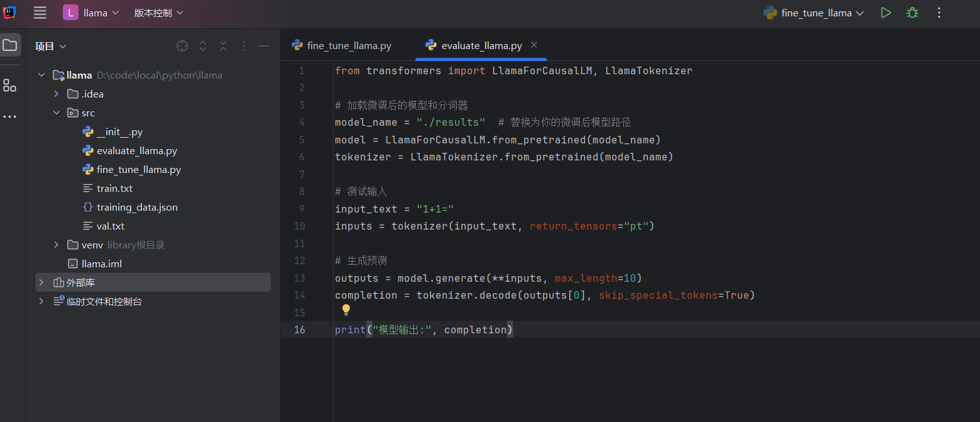Open the main hamburger menu
The image size is (980, 422).
pyautogui.click(x=40, y=13)
